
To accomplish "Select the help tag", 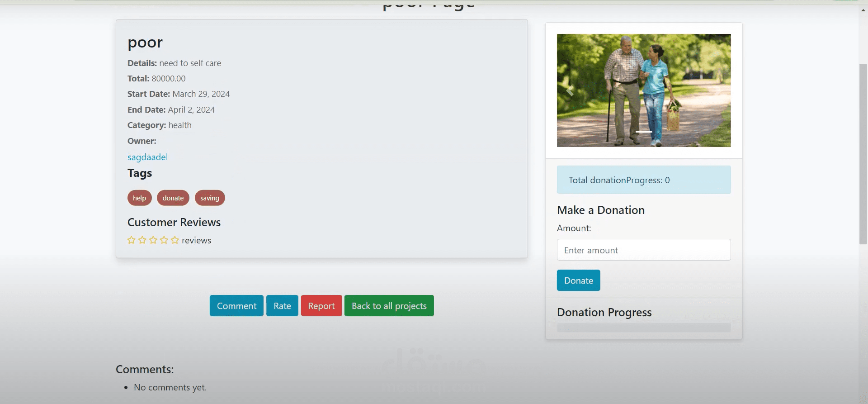I will pyautogui.click(x=140, y=198).
